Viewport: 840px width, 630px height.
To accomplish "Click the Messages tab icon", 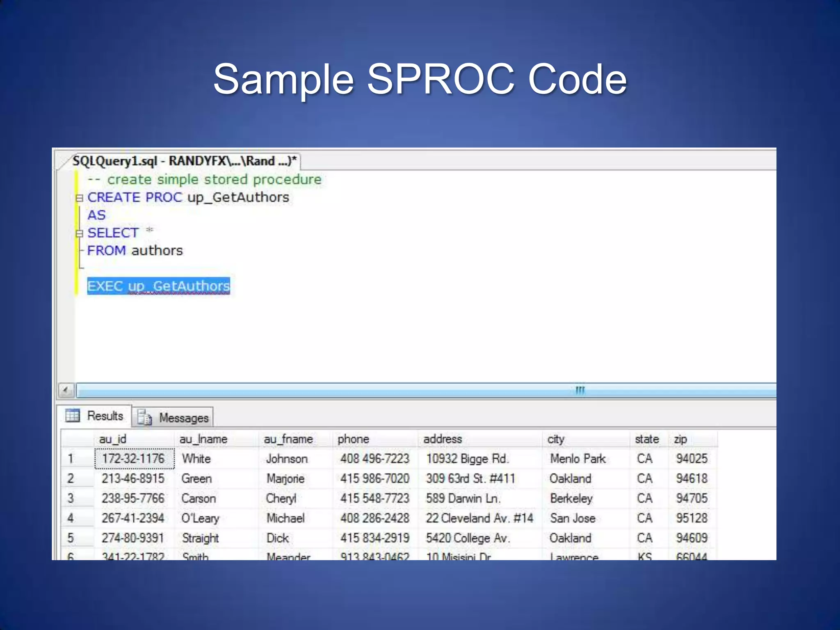I will pyautogui.click(x=144, y=417).
